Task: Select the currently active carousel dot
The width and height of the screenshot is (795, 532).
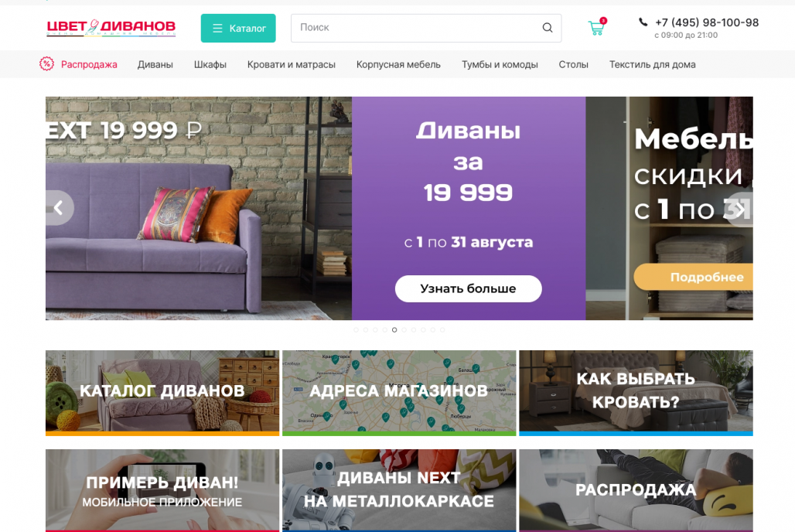Action: click(394, 329)
